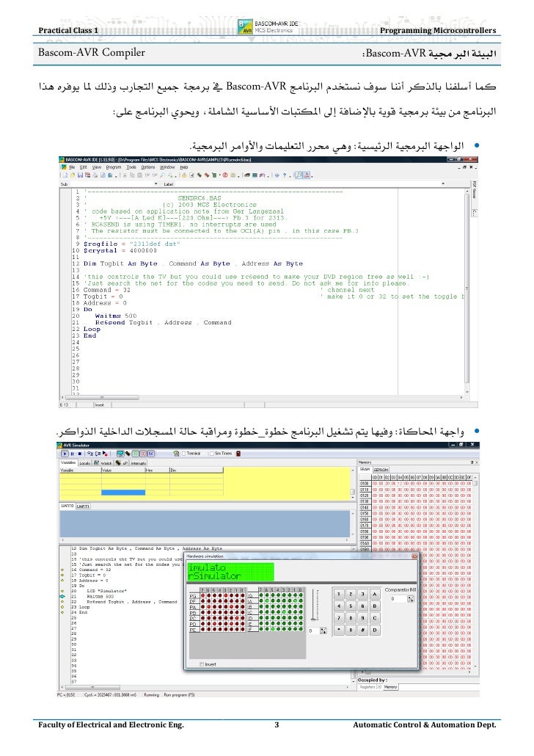The height and width of the screenshot is (756, 534).
Task: Click code line 'Waitms 500' in IDE editor
Action: pyautogui.click(x=116, y=316)
